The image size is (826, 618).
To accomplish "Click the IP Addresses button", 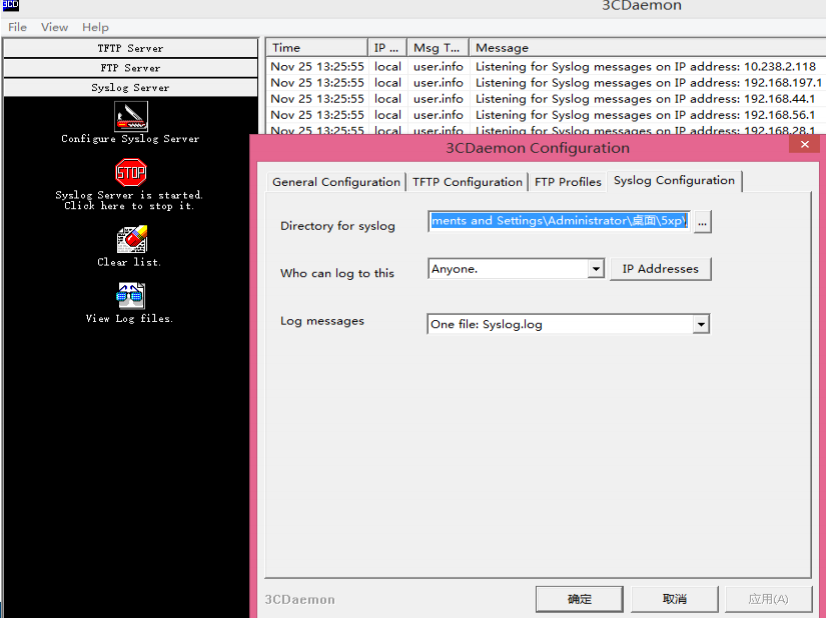I will pos(661,269).
